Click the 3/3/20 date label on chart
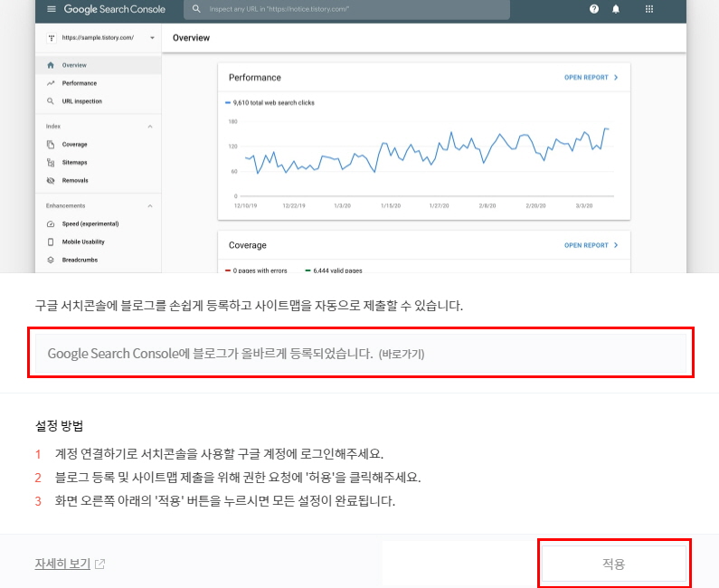Screen dimensions: 719x588 tap(583, 206)
